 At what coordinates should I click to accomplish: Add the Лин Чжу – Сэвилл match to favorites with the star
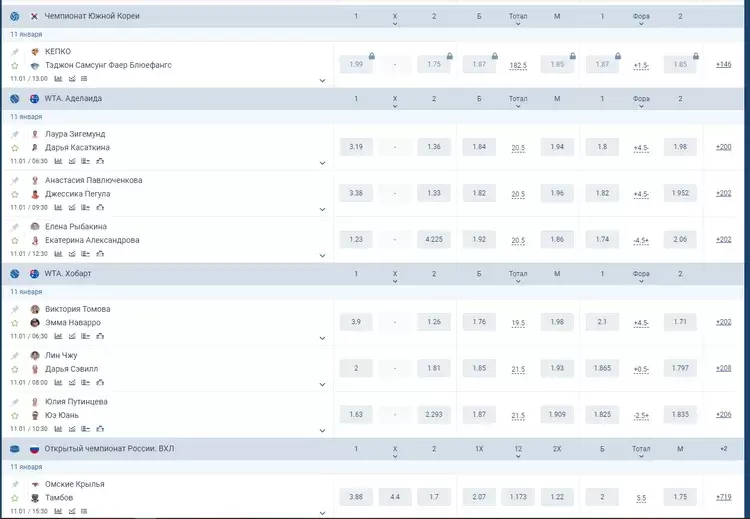click(x=15, y=369)
